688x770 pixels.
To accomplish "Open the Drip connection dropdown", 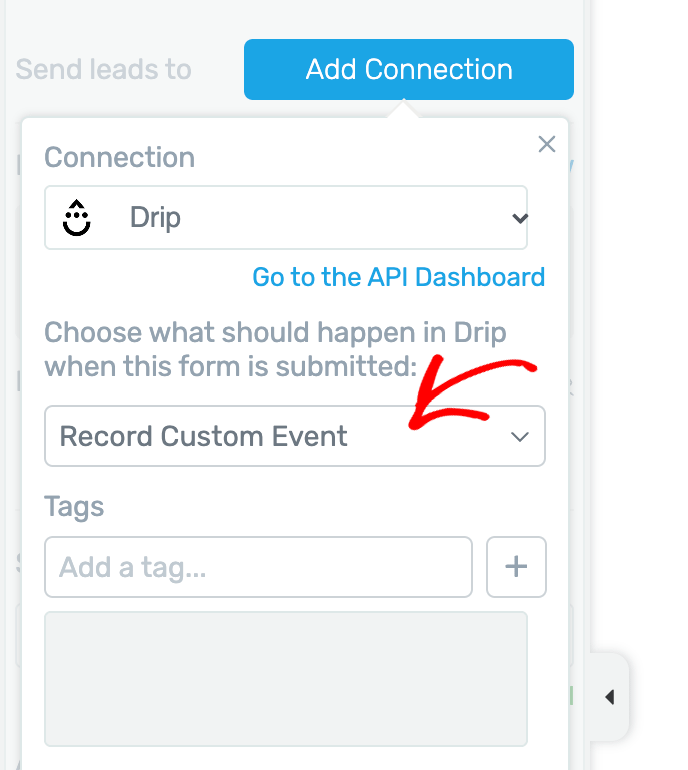I will (286, 218).
